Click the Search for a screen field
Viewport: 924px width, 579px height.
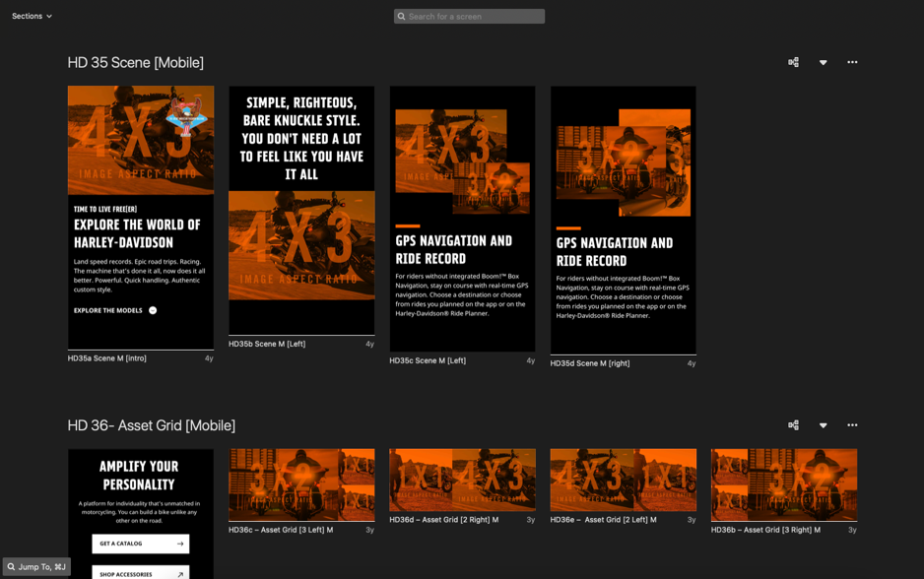click(469, 17)
